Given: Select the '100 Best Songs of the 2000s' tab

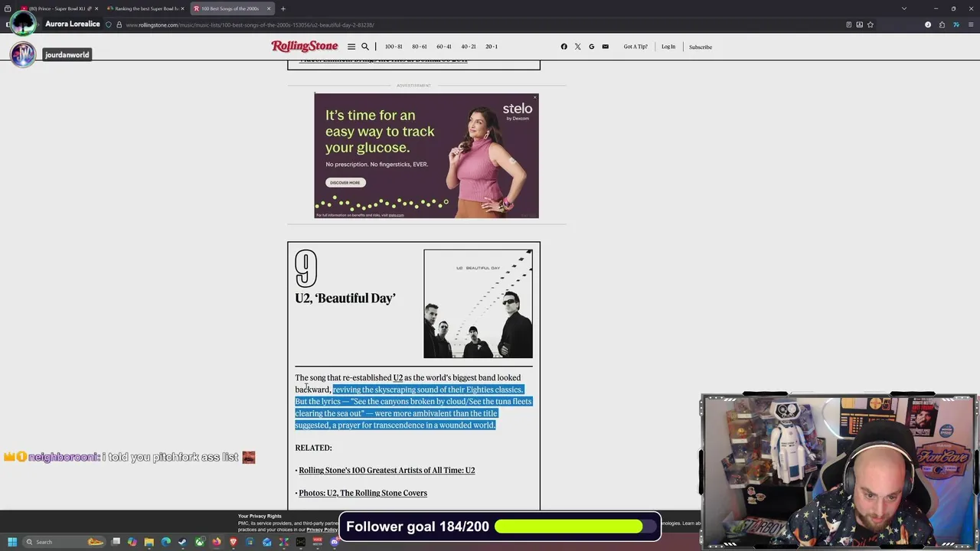Looking at the screenshot, I should (231, 8).
